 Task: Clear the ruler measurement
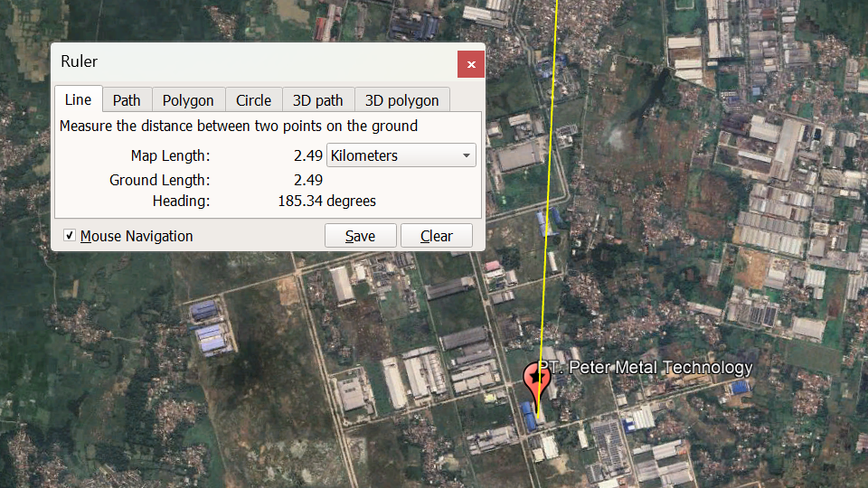click(437, 236)
